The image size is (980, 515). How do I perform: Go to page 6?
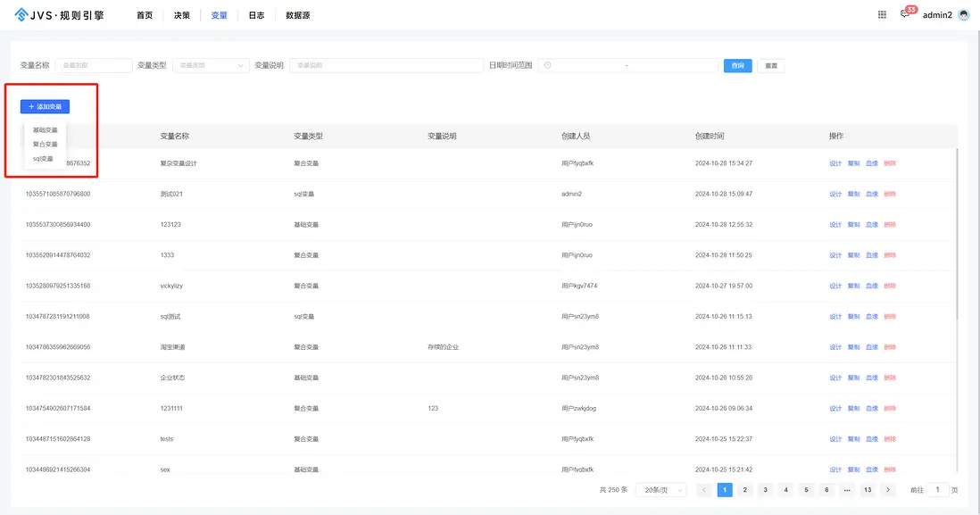tap(826, 490)
